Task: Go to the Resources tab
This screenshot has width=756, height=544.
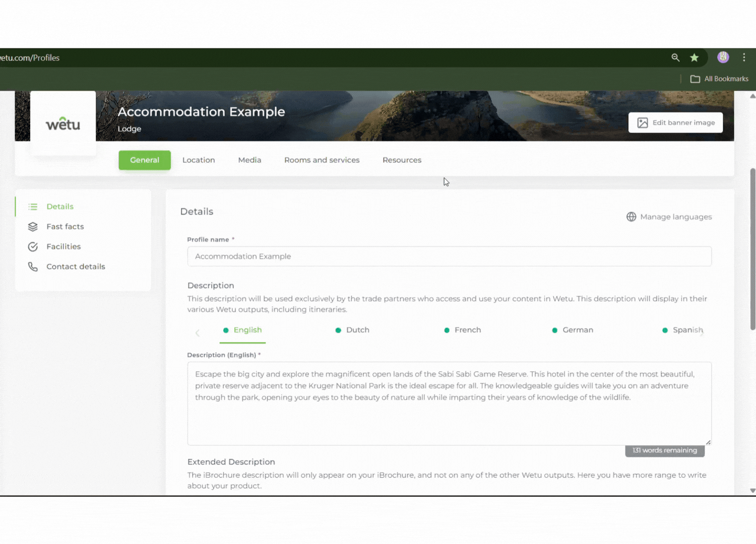Action: [402, 160]
